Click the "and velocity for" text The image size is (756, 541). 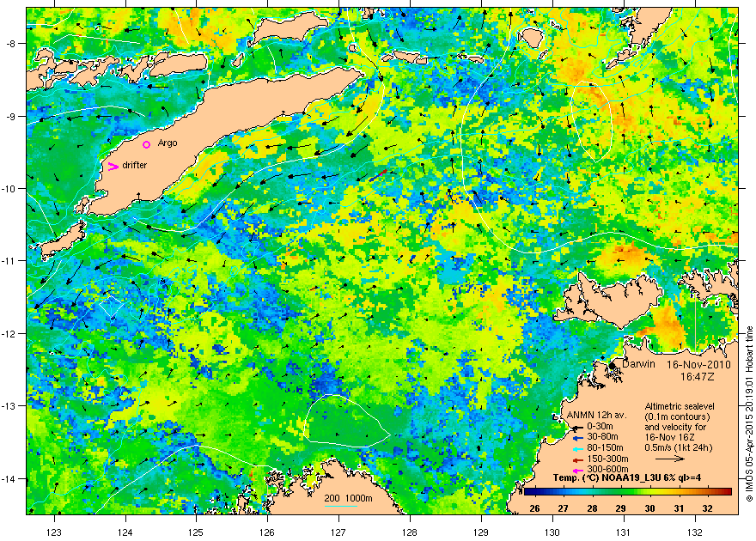click(675, 427)
